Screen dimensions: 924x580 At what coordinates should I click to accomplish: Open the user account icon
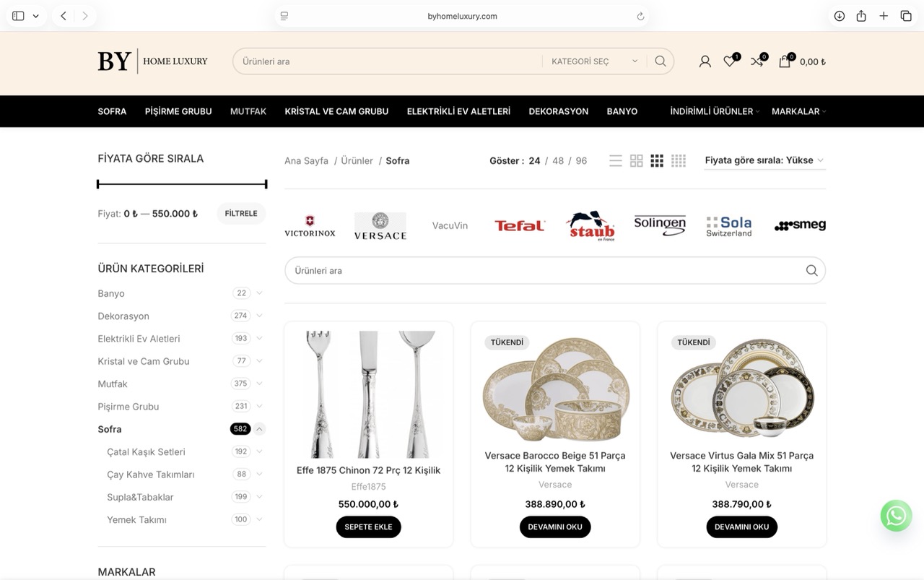tap(705, 61)
